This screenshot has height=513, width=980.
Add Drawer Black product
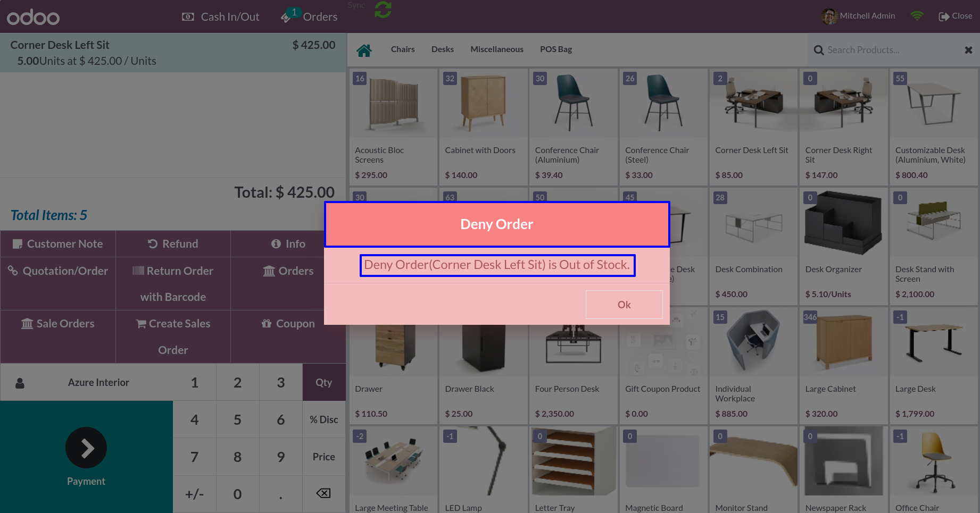tap(483, 375)
